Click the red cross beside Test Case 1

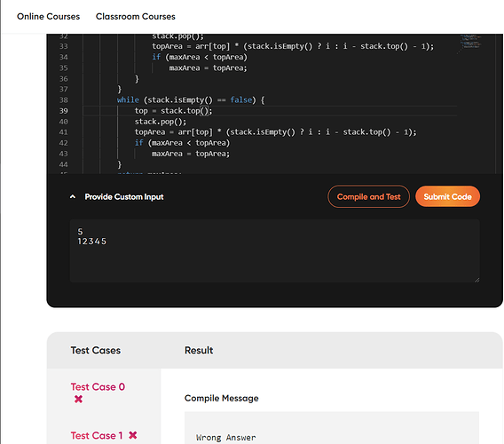click(133, 435)
